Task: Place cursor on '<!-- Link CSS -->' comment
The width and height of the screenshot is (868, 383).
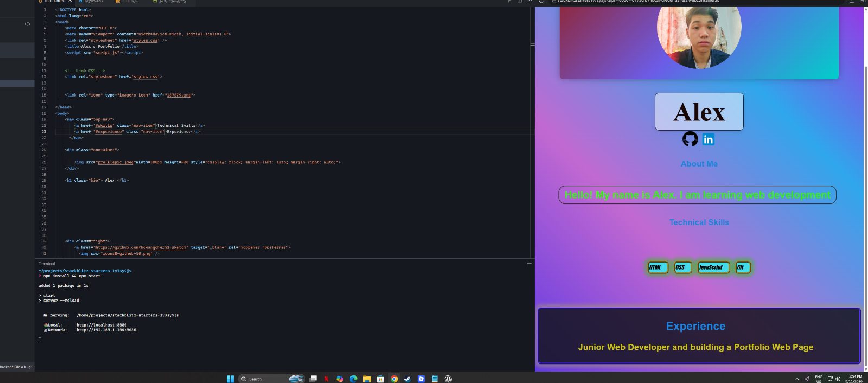Action: pos(85,71)
